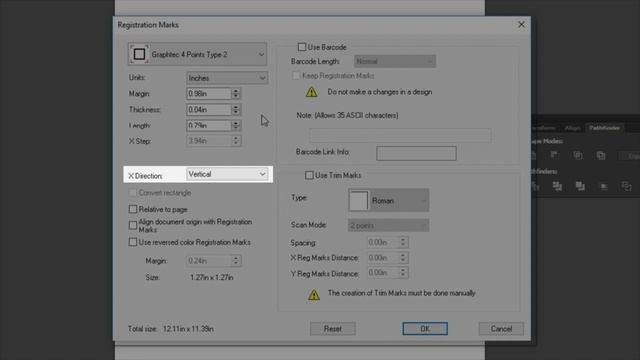Enable the Relative to page checkbox

133,209
